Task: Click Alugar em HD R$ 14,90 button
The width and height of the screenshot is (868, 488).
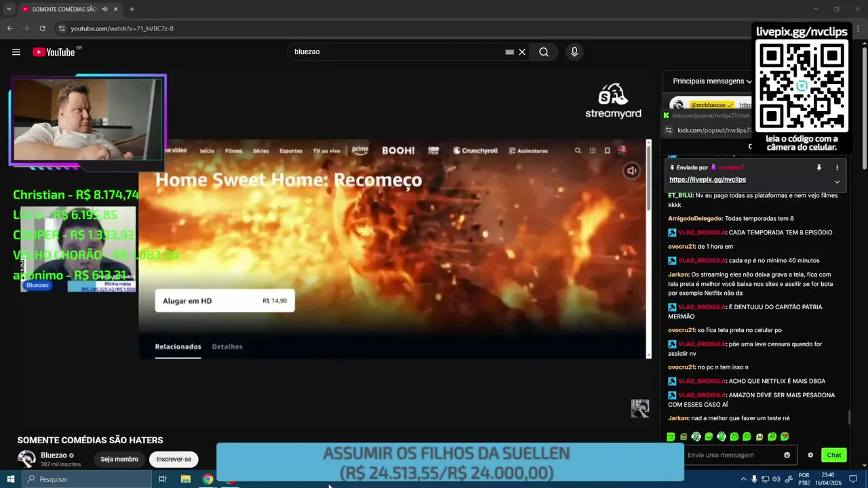Action: click(x=224, y=301)
